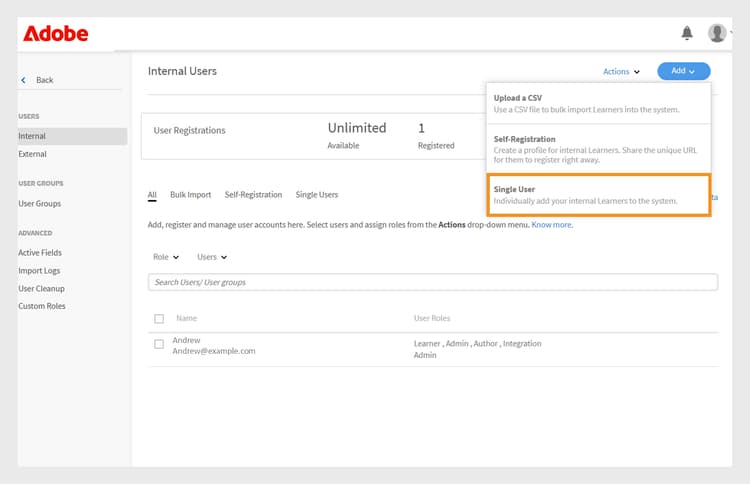750x484 pixels.
Task: Click the Adobe logo
Action: pyautogui.click(x=55, y=34)
